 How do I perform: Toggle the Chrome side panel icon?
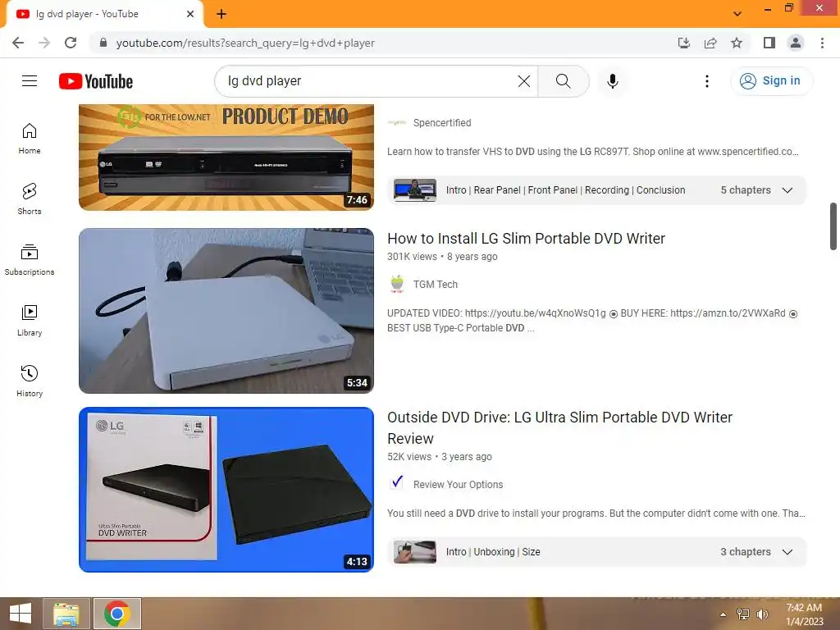pyautogui.click(x=769, y=43)
